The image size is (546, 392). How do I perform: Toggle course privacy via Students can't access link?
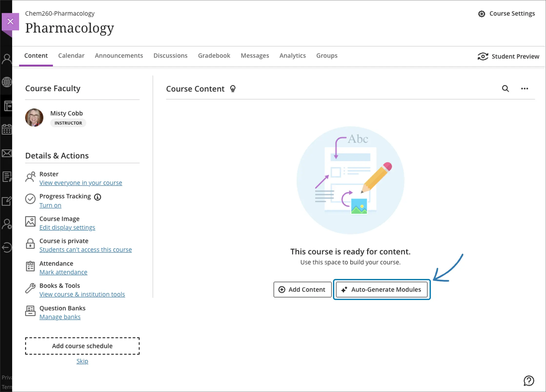pyautogui.click(x=85, y=249)
